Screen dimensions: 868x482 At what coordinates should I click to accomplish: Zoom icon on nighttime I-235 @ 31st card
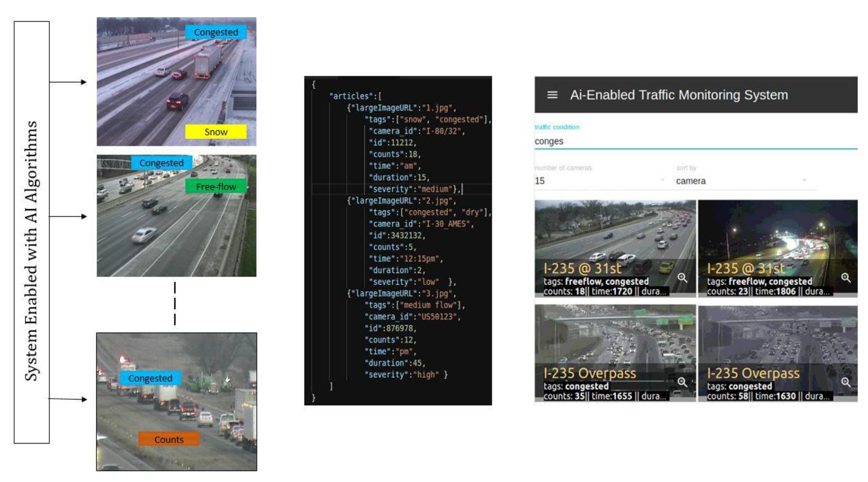(x=846, y=278)
